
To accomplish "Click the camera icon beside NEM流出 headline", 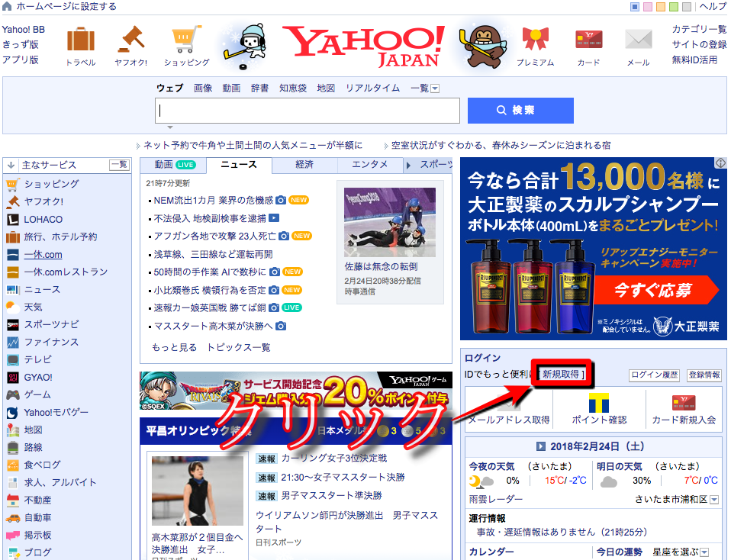I will (281, 200).
